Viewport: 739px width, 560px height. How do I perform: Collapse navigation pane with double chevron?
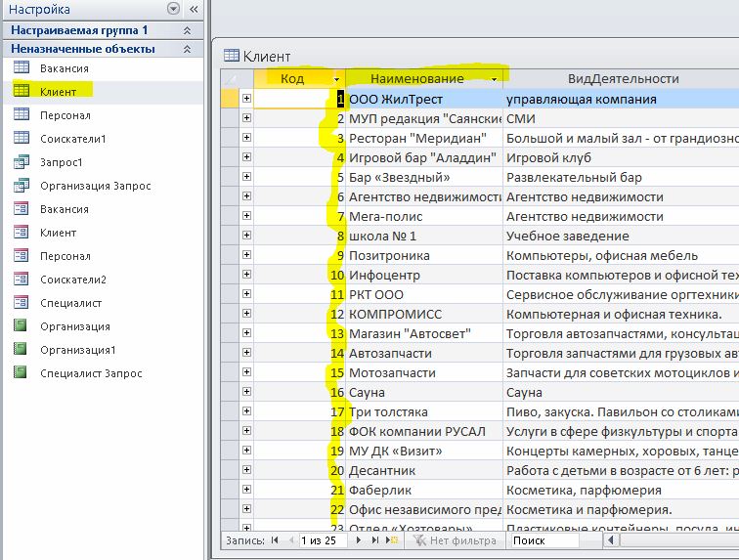(x=194, y=9)
